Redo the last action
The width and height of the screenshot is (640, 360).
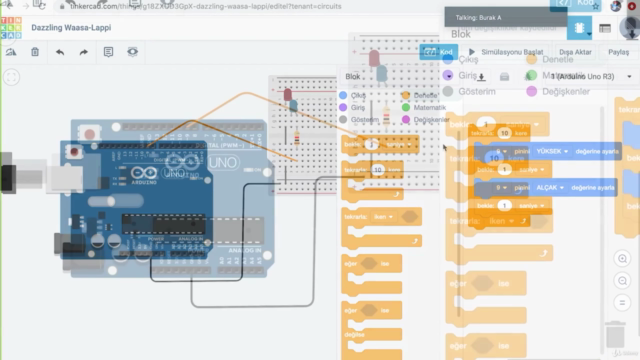(84, 52)
